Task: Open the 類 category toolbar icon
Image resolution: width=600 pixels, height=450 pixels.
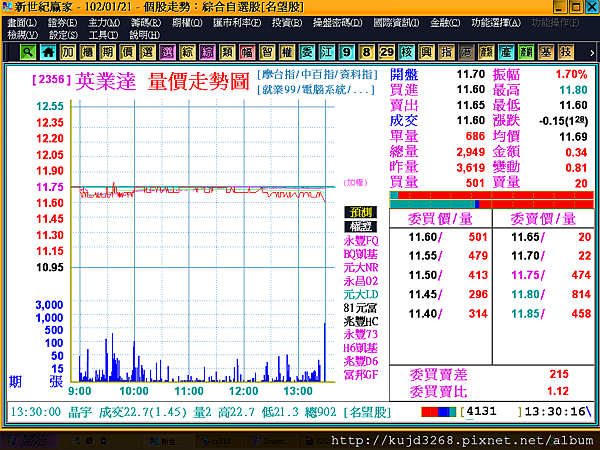Action: click(227, 52)
